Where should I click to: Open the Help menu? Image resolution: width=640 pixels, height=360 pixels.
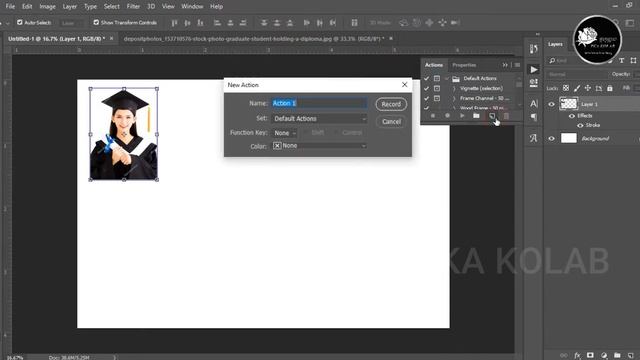point(216,7)
